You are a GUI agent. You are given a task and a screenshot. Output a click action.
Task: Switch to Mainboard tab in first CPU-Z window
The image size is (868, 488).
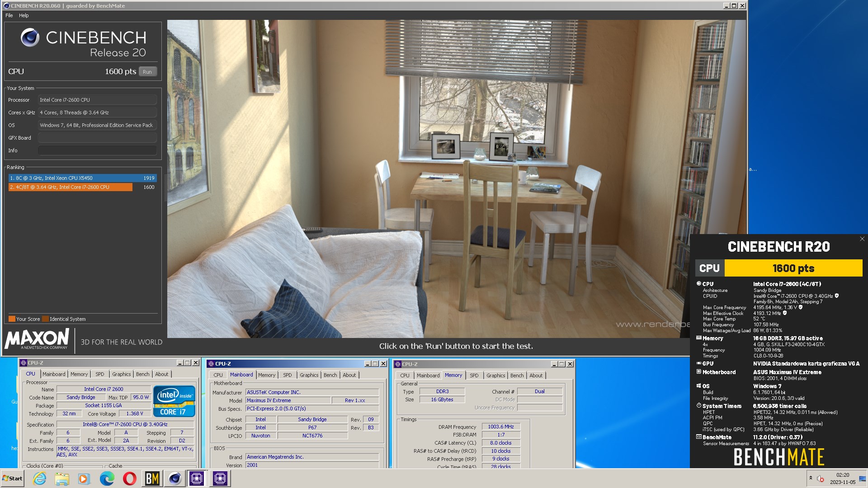[x=54, y=374]
